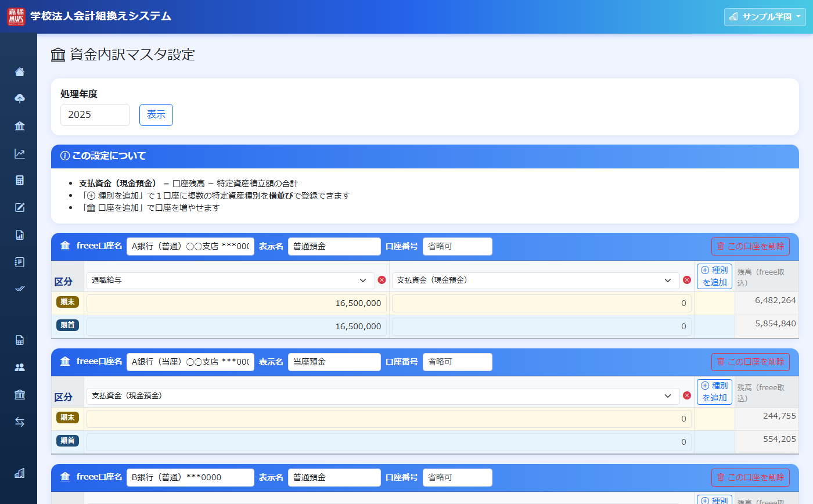Open the cloud upload sidebar icon
The height and width of the screenshot is (504, 813).
(20, 99)
